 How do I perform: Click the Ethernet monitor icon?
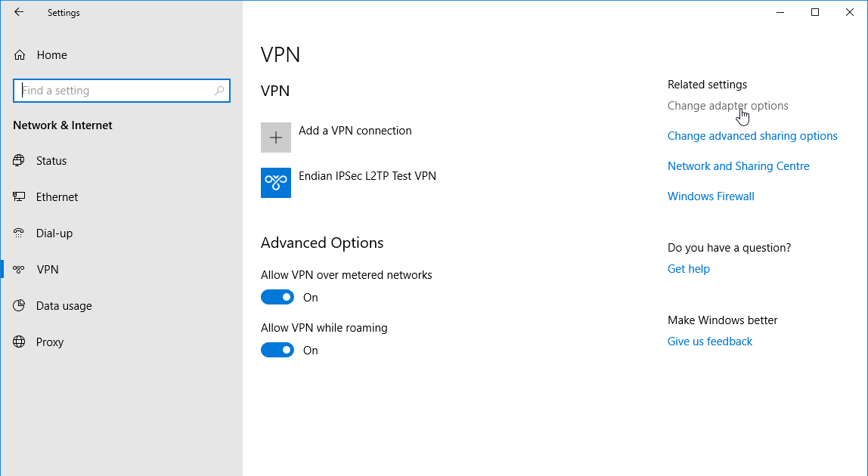pyautogui.click(x=19, y=196)
